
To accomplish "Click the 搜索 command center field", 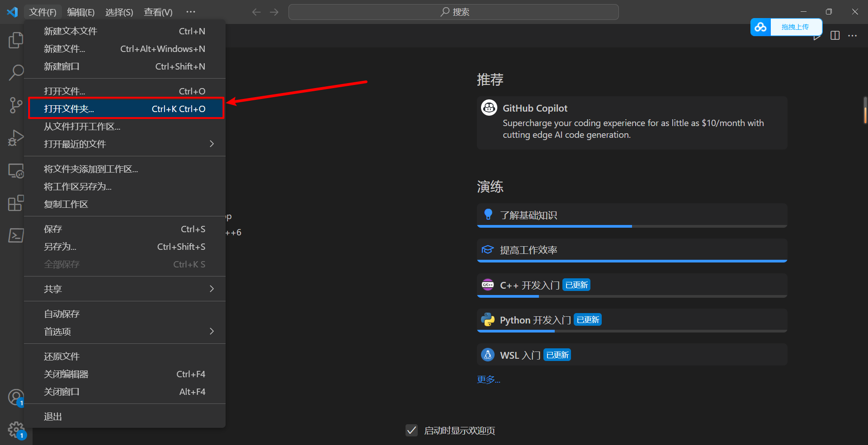I will [453, 12].
